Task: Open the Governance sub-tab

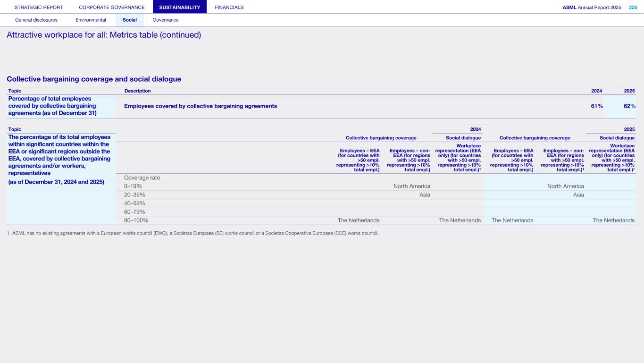Action: tap(166, 20)
